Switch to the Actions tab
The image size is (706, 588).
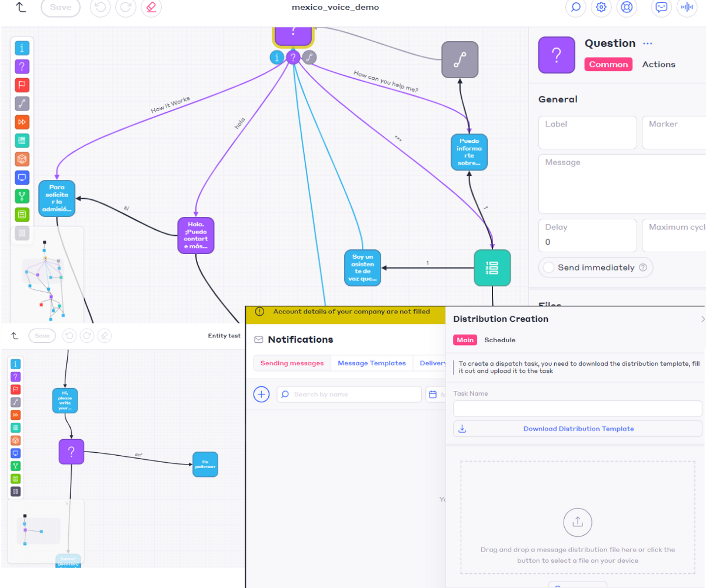point(658,65)
